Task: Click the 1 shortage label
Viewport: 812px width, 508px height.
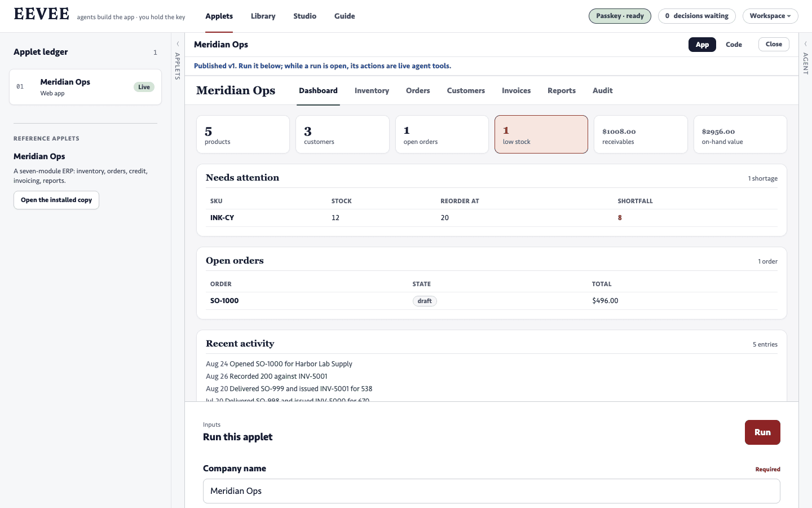Action: [x=762, y=178]
